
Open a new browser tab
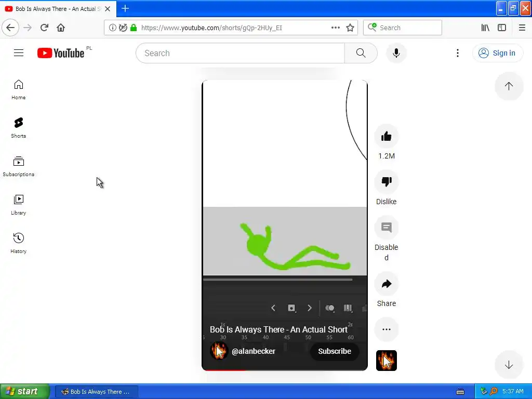point(125,8)
